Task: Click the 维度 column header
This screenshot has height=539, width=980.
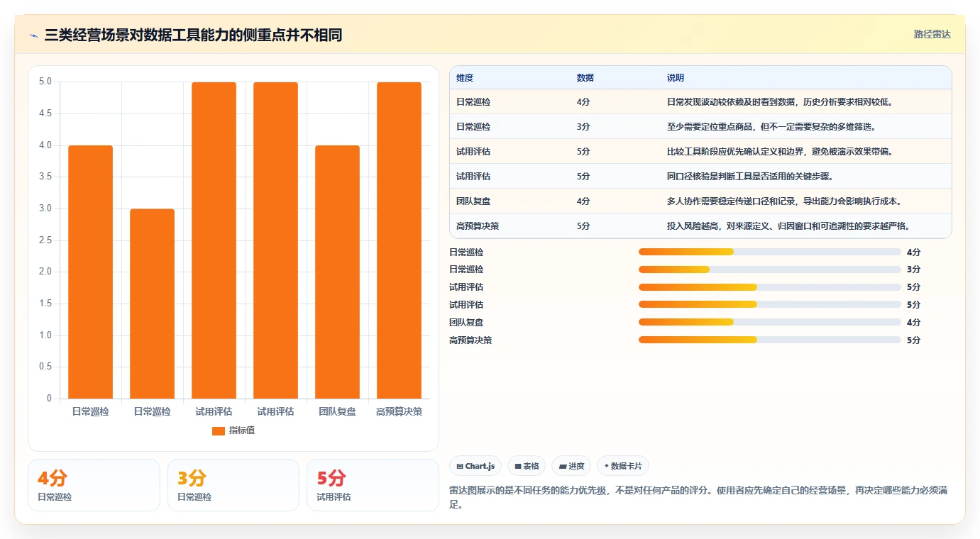Action: [465, 77]
